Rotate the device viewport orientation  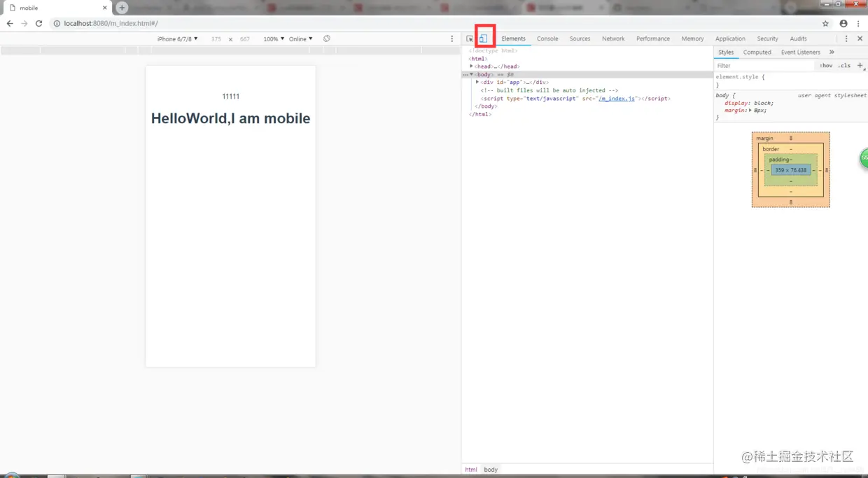tap(326, 38)
